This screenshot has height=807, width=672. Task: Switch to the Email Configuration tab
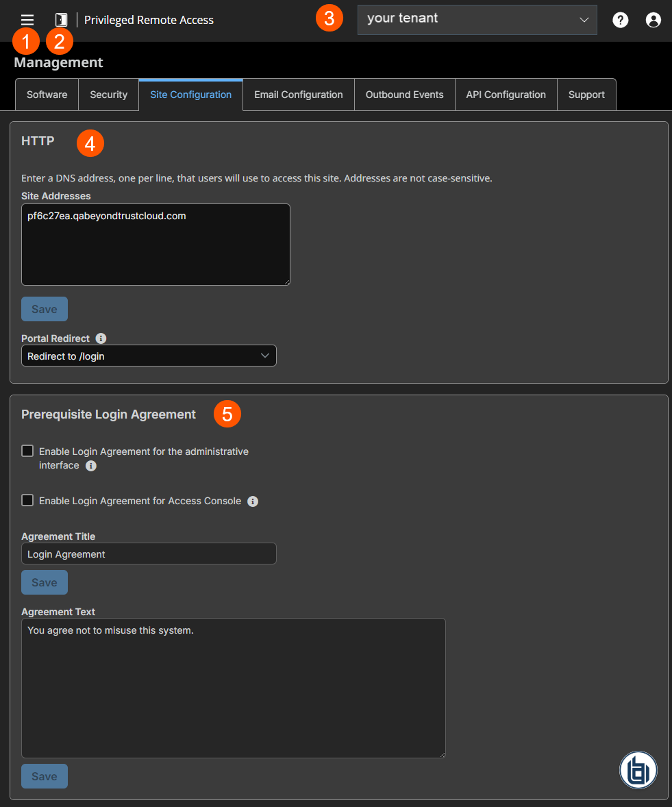pyautogui.click(x=298, y=95)
